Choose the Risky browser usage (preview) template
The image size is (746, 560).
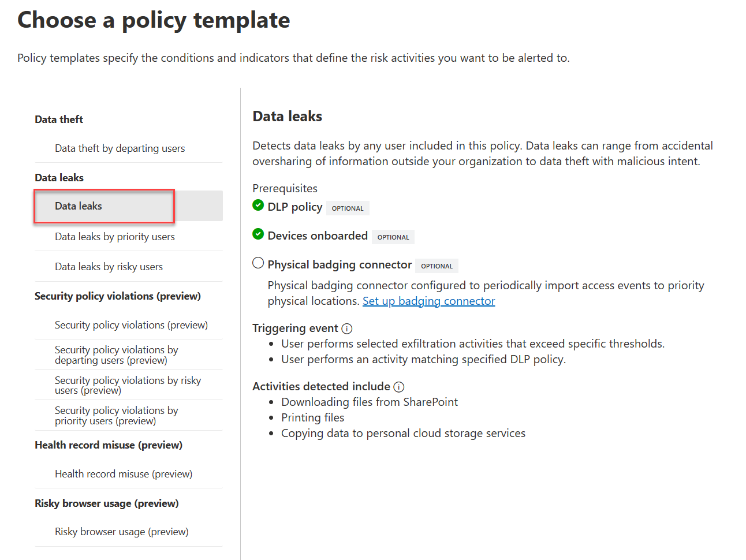point(121,532)
